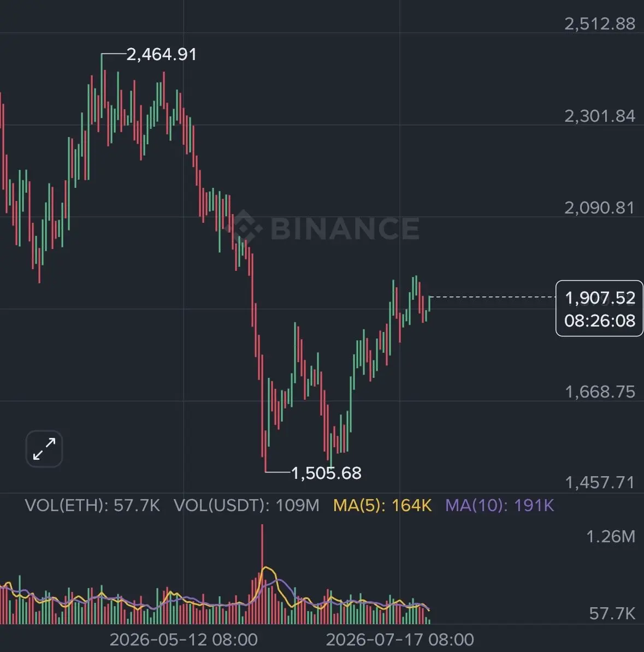Tap the 2,090.81 price axis label
This screenshot has height=652, width=644.
pos(600,208)
